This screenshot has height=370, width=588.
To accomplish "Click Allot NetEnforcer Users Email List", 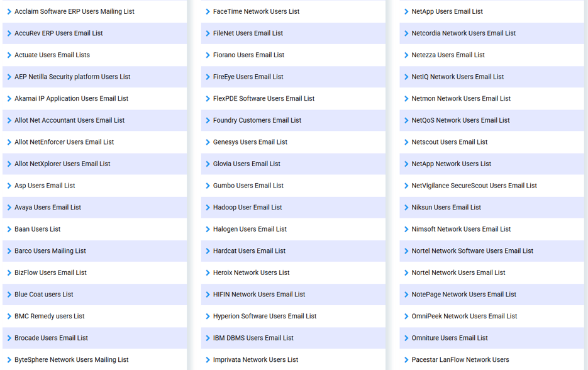I will coord(64,142).
